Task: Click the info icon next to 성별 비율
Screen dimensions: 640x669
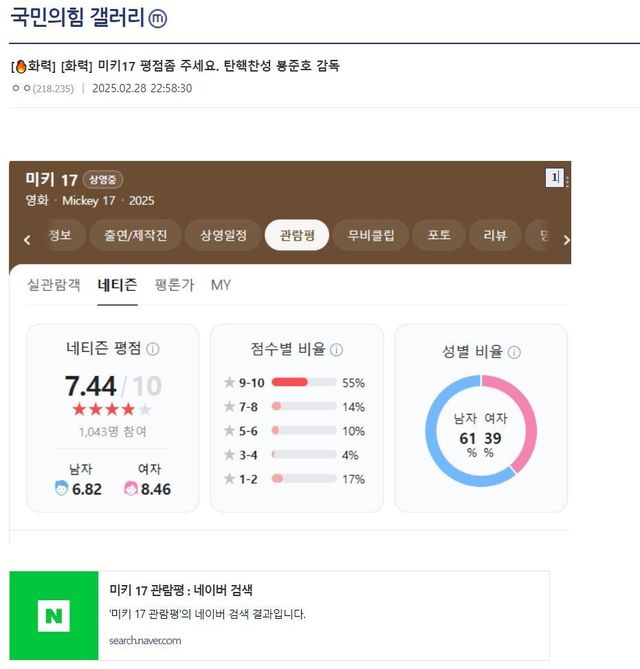Action: coord(514,352)
